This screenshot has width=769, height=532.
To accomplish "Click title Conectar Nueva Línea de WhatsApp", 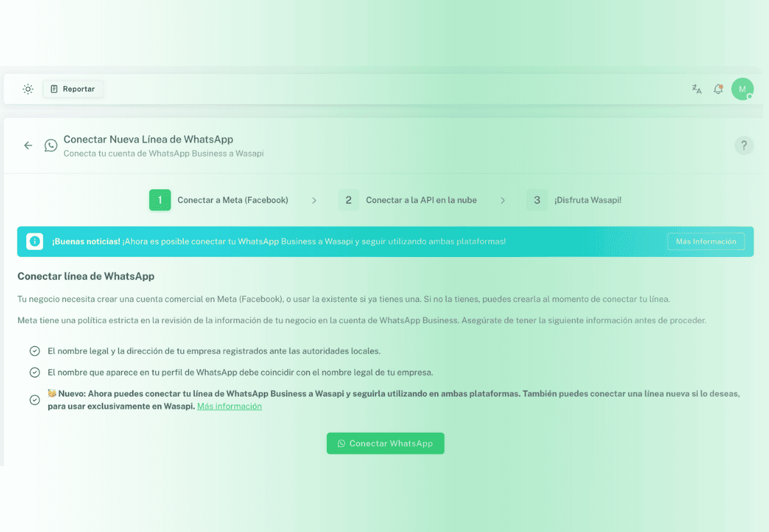I will [x=148, y=139].
